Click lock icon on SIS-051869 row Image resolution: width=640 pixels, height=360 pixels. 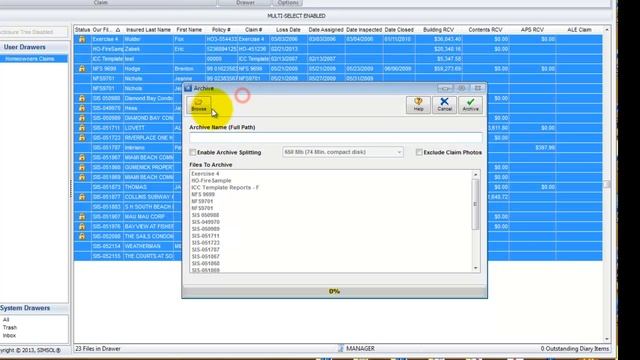tap(82, 177)
